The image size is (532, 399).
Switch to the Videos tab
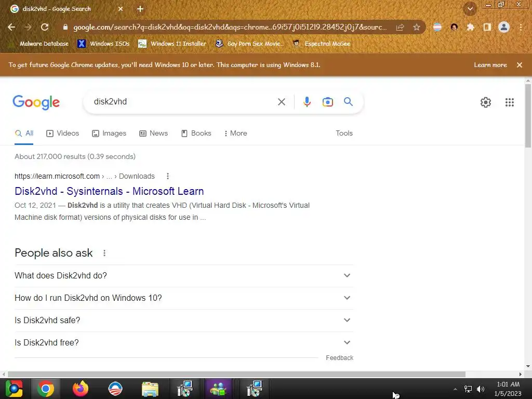63,134
